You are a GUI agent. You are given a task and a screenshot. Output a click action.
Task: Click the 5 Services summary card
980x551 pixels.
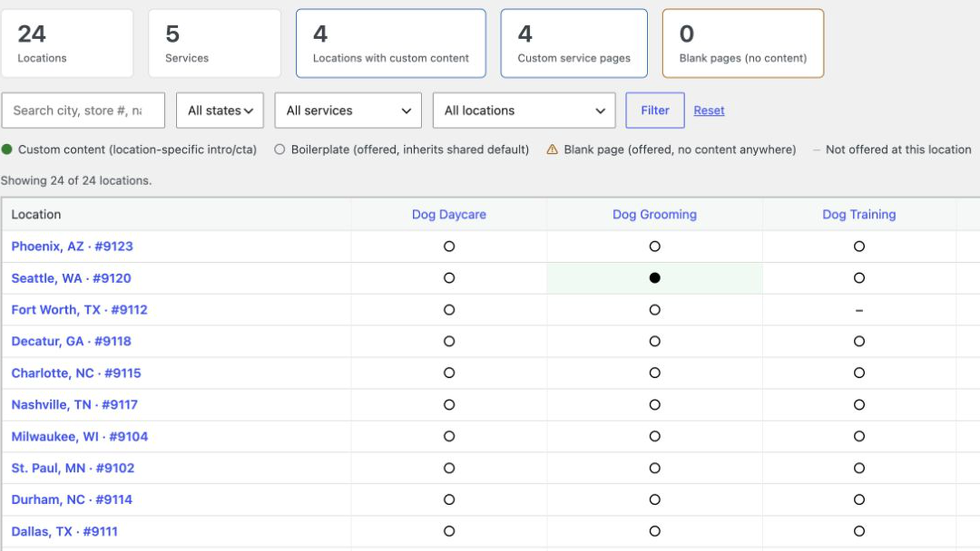pos(214,43)
